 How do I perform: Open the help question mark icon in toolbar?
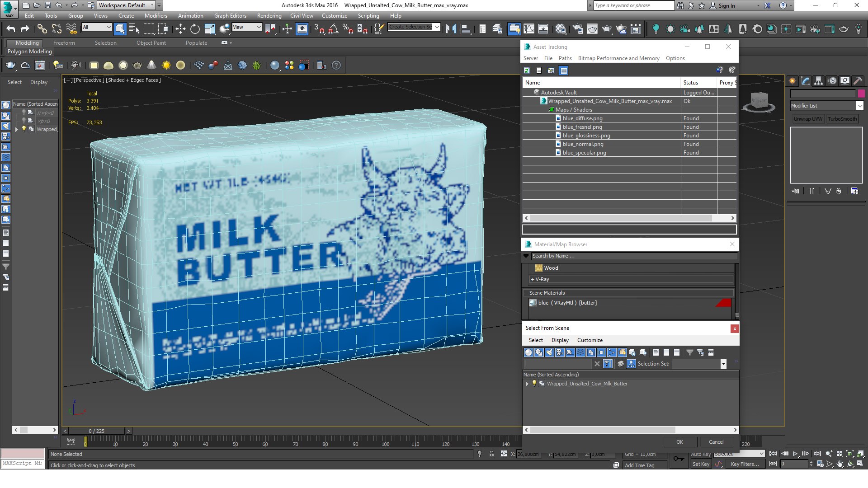point(336,66)
